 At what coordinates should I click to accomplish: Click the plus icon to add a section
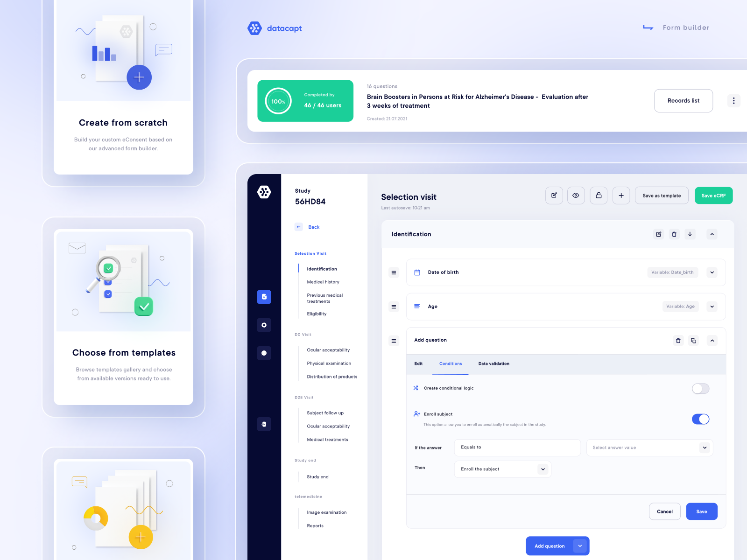point(621,196)
